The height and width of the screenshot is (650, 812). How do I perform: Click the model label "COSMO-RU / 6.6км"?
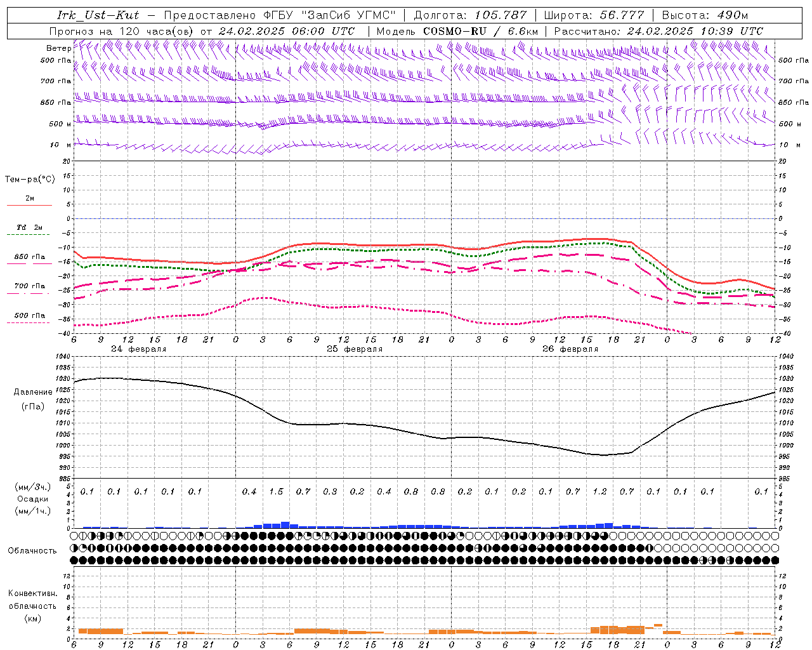pos(480,31)
